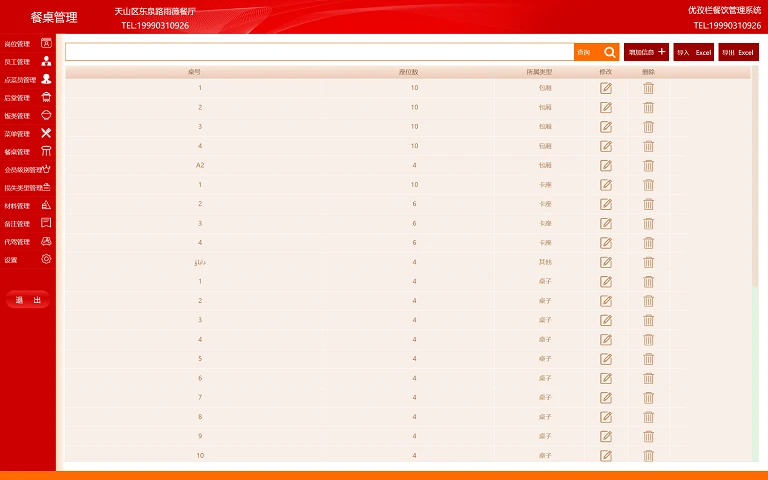Click 增加信息 add information button
The height and width of the screenshot is (480, 768).
pos(647,52)
